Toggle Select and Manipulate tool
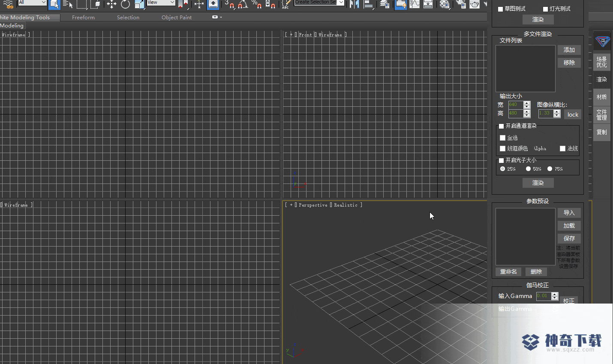 point(199,4)
